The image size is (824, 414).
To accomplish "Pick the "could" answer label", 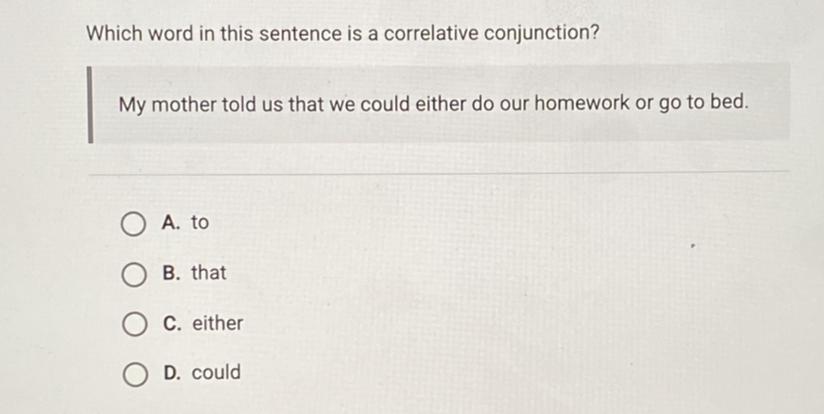I will coord(216,372).
